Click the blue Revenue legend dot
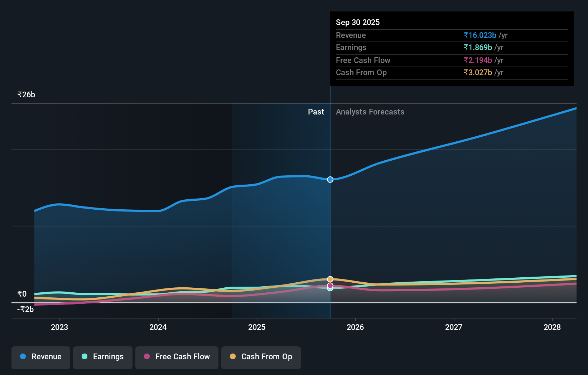The image size is (588, 375). [x=22, y=356]
